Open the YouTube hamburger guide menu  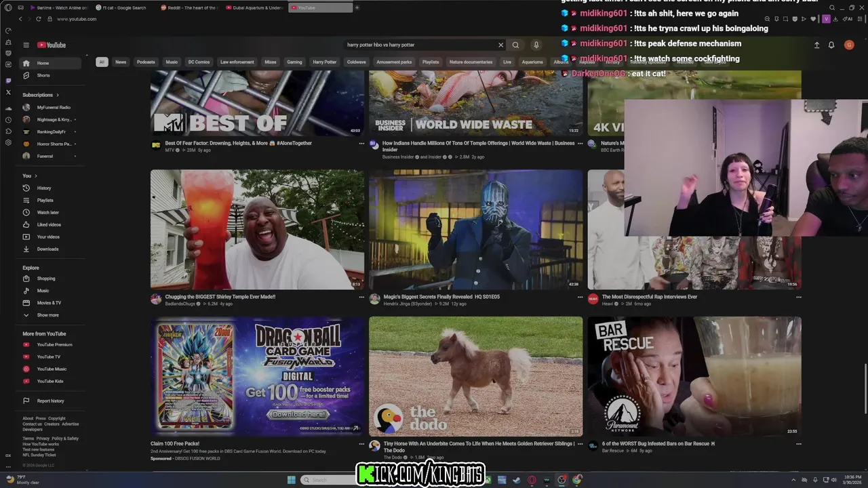tap(26, 45)
